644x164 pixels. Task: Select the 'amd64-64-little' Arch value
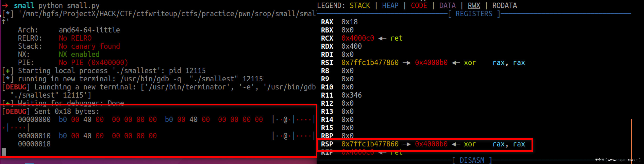tap(89, 30)
